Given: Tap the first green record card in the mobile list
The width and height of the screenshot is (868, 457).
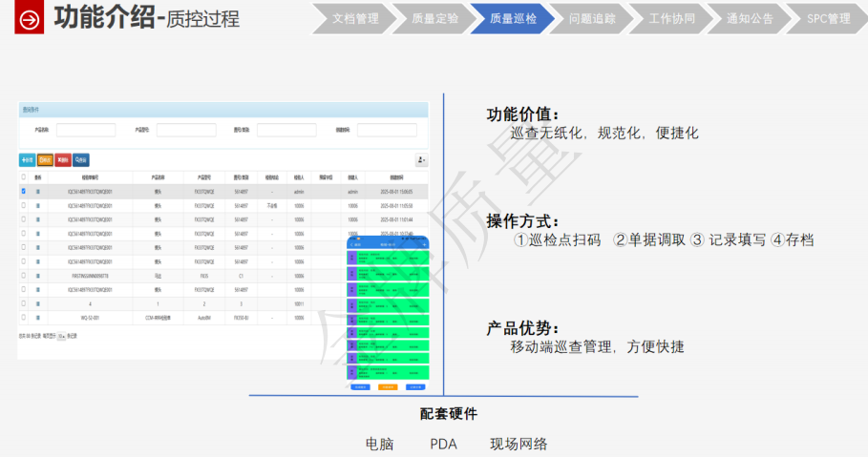Looking at the screenshot, I should click(x=387, y=257).
